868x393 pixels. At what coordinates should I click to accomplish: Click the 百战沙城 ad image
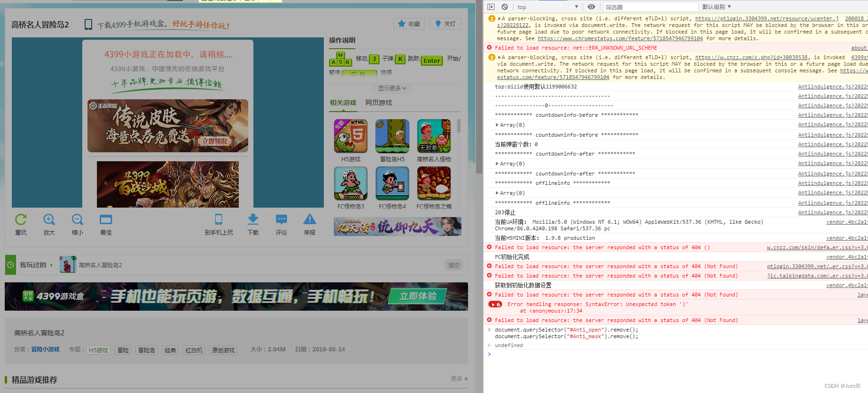point(168,184)
